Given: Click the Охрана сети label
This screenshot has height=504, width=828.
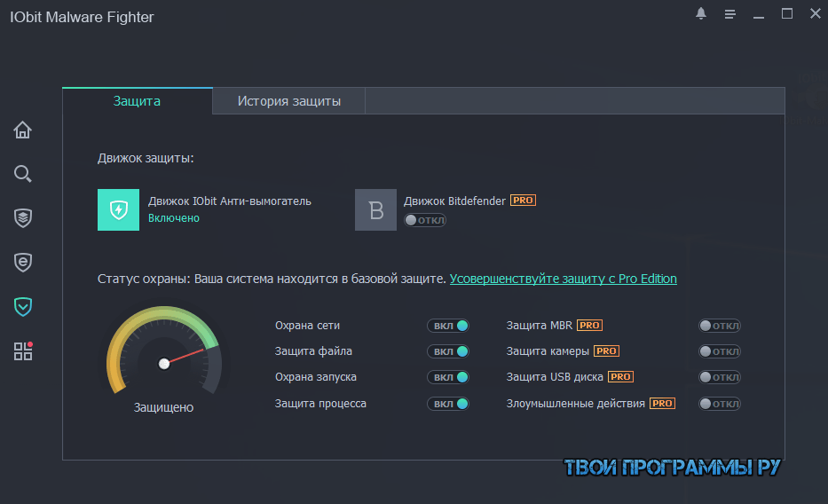Looking at the screenshot, I should pyautogui.click(x=307, y=326).
